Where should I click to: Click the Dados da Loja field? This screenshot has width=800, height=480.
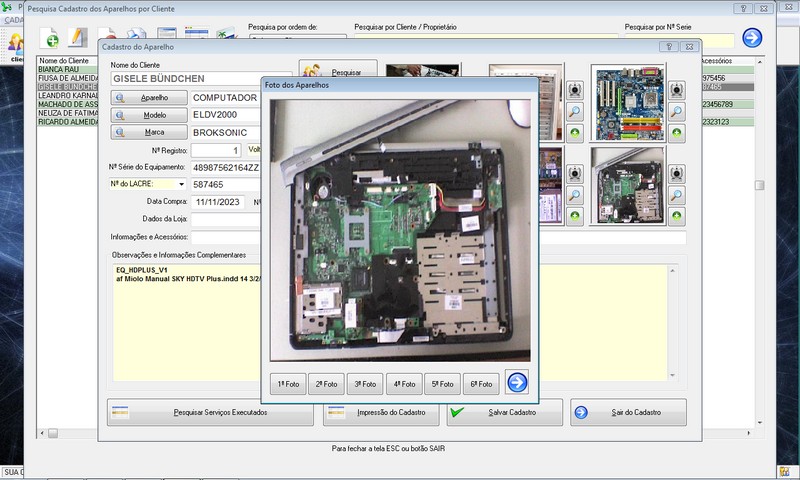(x=227, y=219)
